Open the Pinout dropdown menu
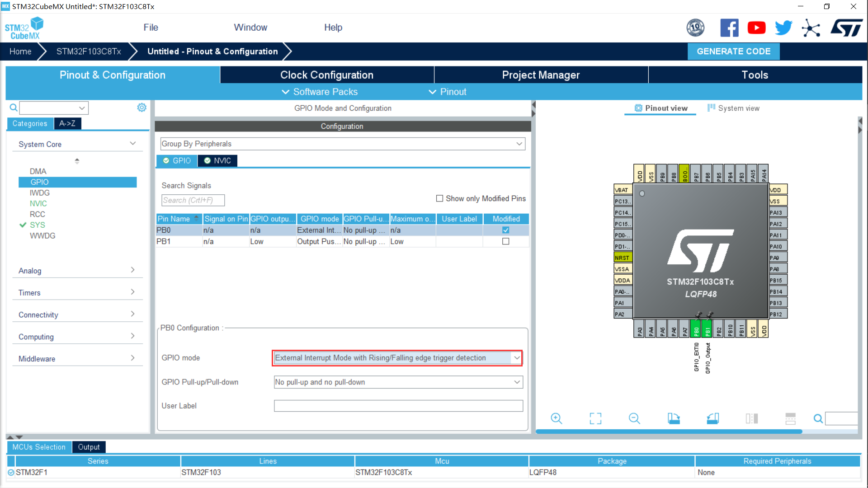Screen dimensions: 868x488 click(448, 92)
